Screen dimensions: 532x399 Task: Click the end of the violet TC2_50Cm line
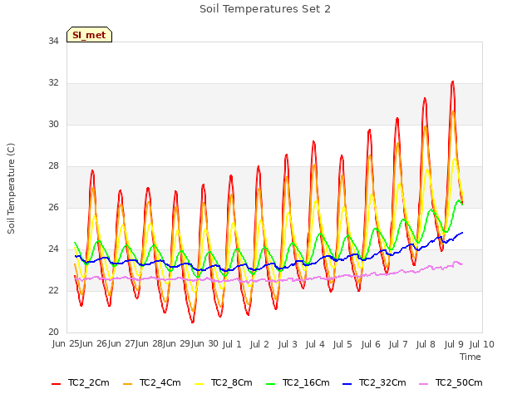462,264
